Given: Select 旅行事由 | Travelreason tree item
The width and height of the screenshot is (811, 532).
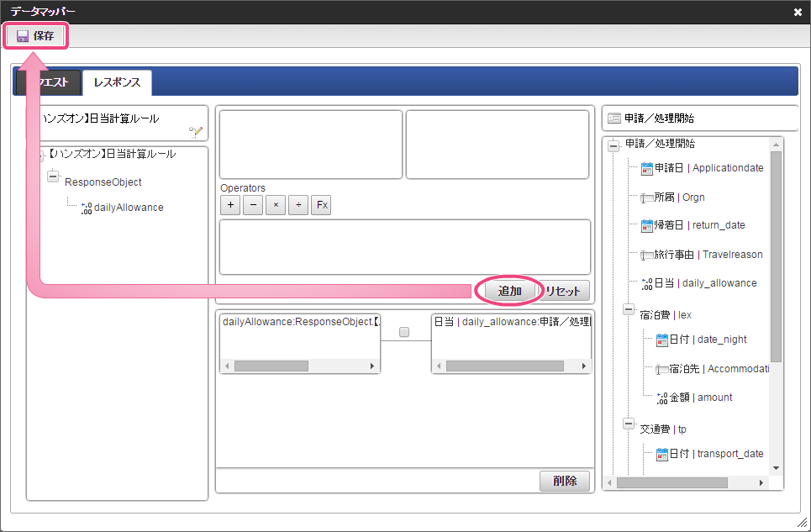Looking at the screenshot, I should point(708,255).
